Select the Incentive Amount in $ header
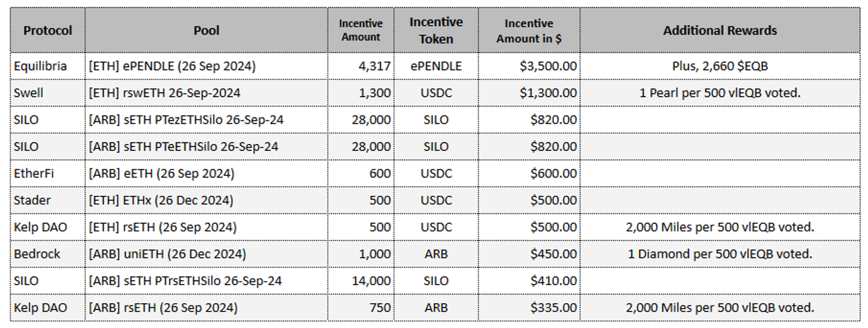Viewport: 868px width, 328px height. [529, 31]
